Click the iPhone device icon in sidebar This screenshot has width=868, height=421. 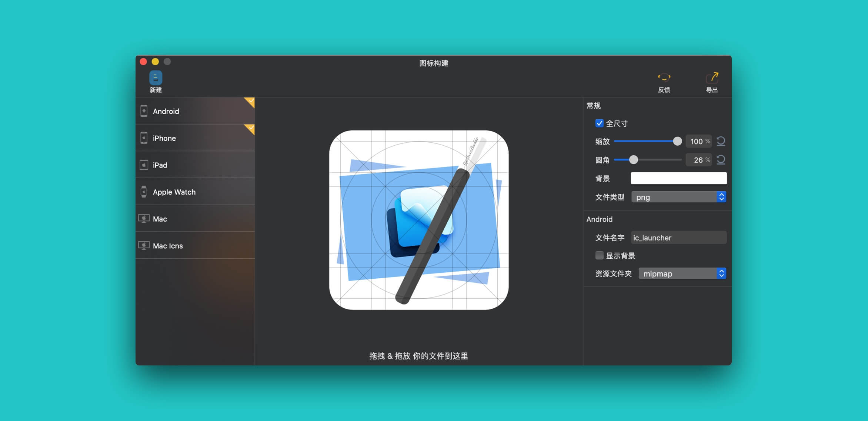(144, 138)
